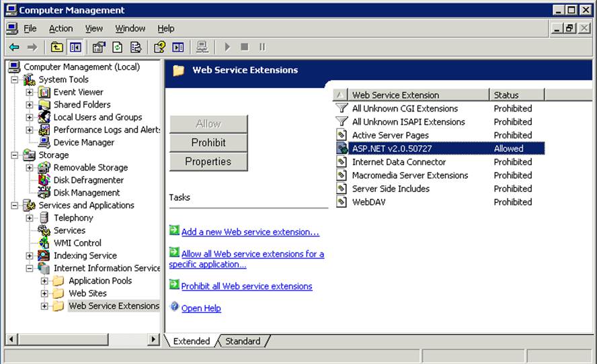Click the Help toolbar icon
Image resolution: width=597 pixels, height=364 pixels.
point(159,47)
